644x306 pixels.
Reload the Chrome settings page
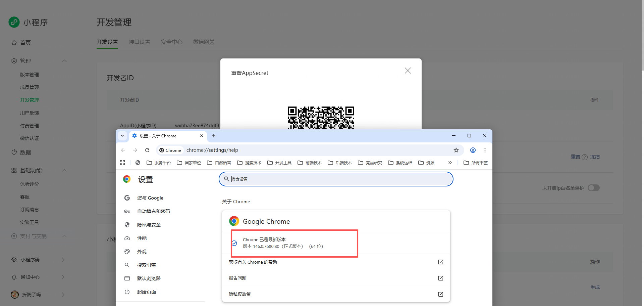pos(147,150)
